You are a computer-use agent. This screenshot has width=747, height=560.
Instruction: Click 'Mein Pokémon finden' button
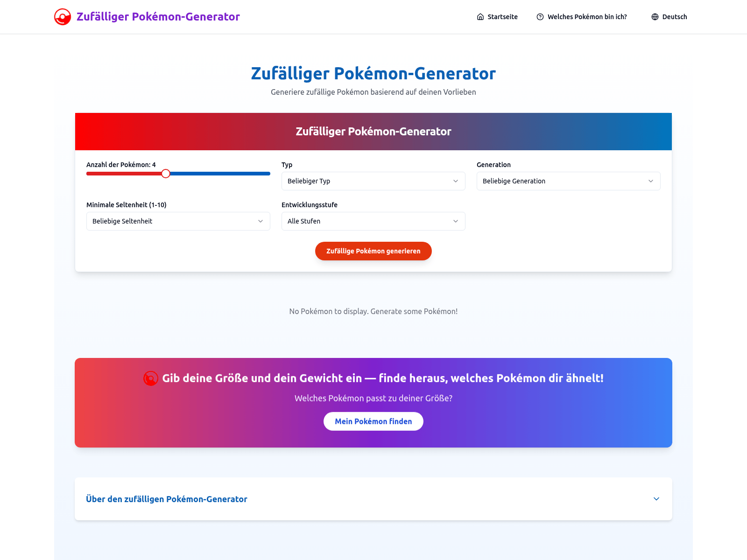coord(373,421)
